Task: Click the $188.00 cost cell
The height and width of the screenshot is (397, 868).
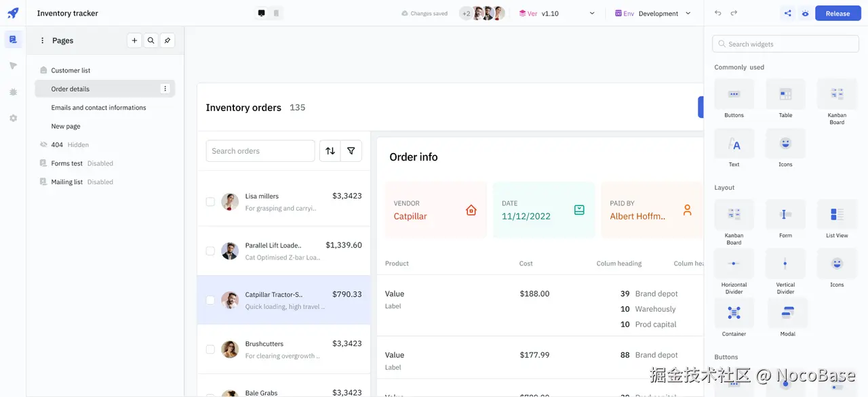Action: click(x=534, y=293)
